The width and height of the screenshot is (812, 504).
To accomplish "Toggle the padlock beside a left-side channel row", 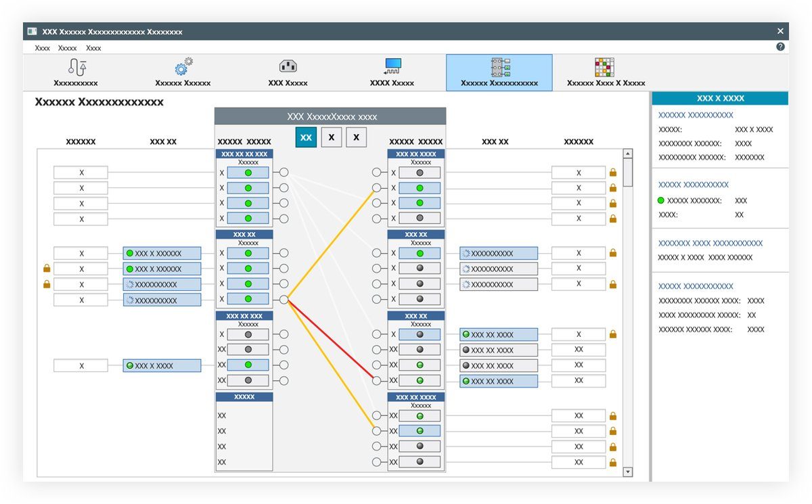I will click(45, 268).
